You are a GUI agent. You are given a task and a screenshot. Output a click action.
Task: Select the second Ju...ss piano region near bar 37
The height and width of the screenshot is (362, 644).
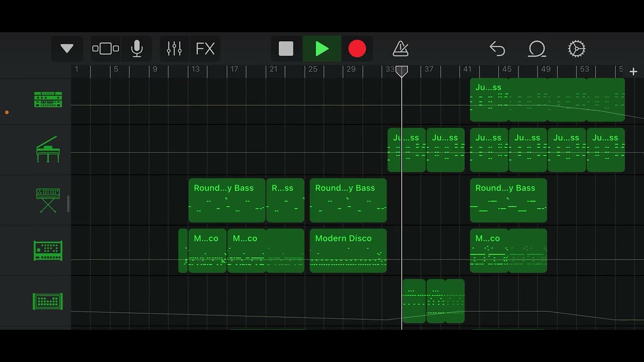pos(445,150)
